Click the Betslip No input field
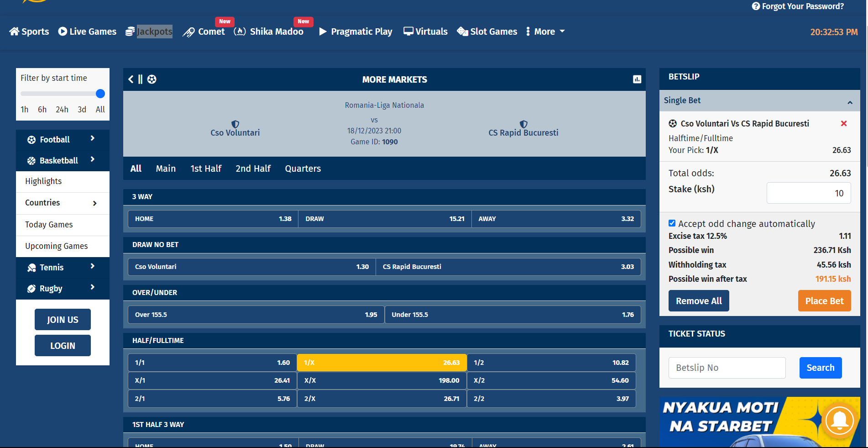 tap(727, 368)
